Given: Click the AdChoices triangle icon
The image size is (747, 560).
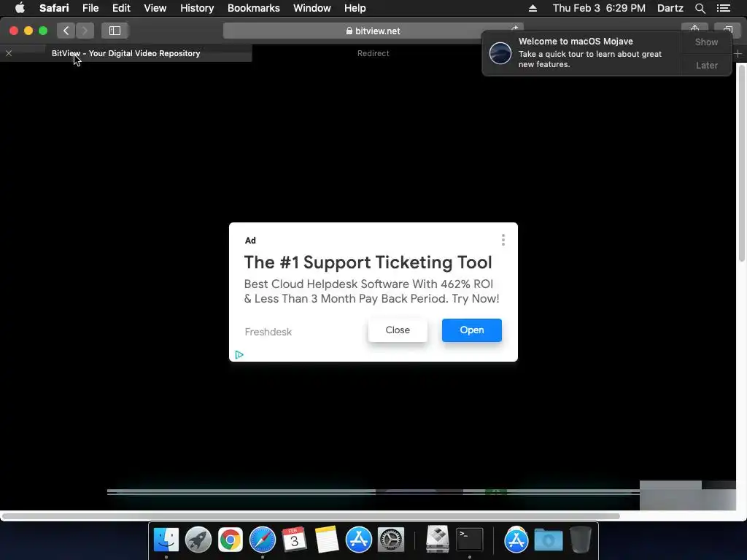Looking at the screenshot, I should [x=239, y=355].
